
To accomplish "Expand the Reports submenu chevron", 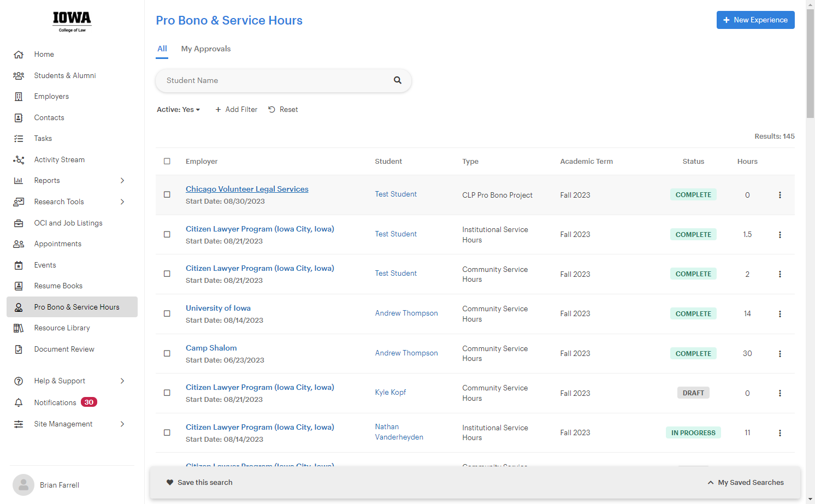I will coord(122,181).
